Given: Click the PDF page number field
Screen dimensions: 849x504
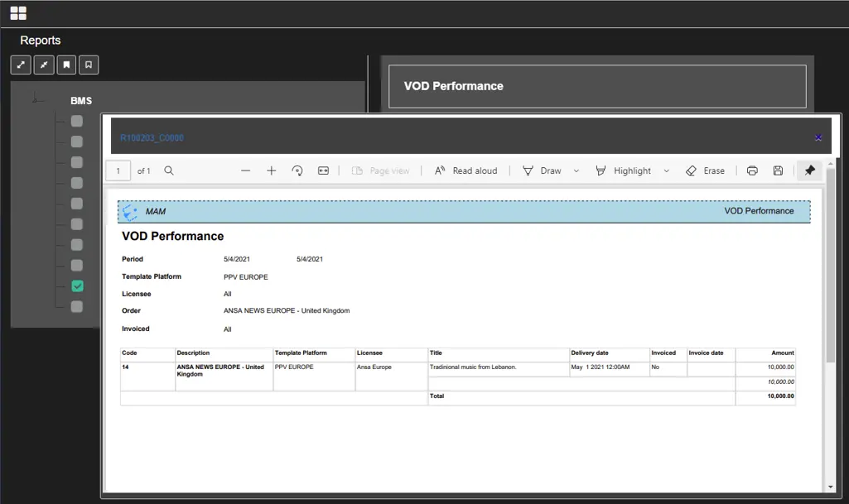Looking at the screenshot, I should click(x=118, y=170).
